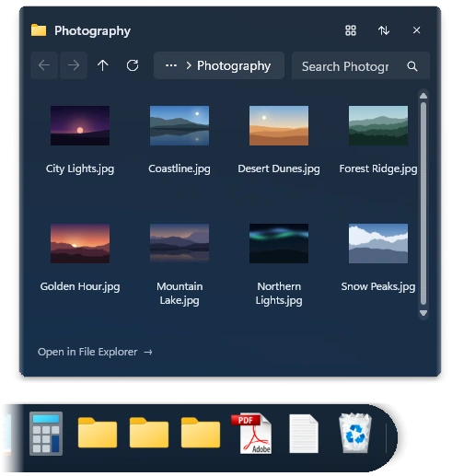Click the magnifier search icon
The width and height of the screenshot is (452, 476).
[412, 66]
